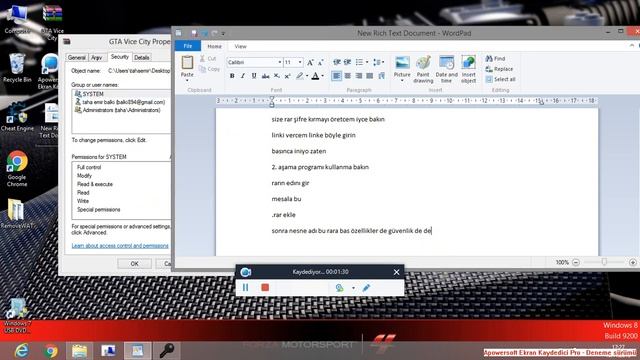Click the Paste icon in WordPad ribbon

[x=187, y=62]
